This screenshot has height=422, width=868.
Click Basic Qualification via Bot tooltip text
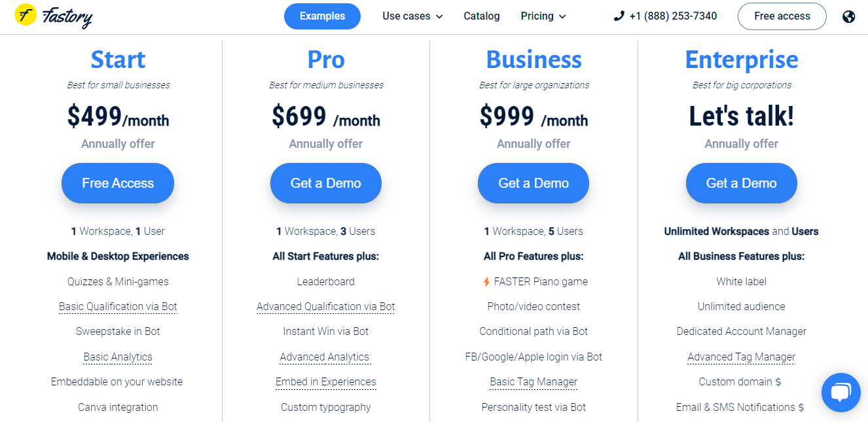pos(118,307)
